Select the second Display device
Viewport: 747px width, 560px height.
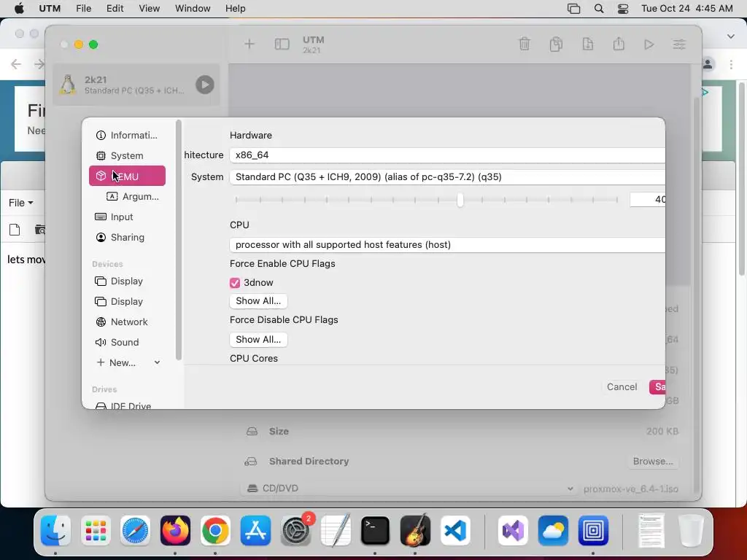coord(127,301)
